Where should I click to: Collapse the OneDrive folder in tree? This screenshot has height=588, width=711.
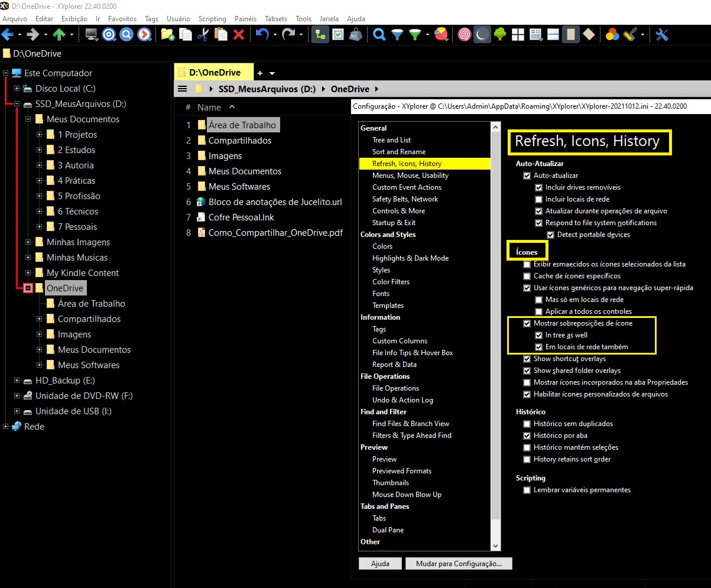(x=28, y=288)
